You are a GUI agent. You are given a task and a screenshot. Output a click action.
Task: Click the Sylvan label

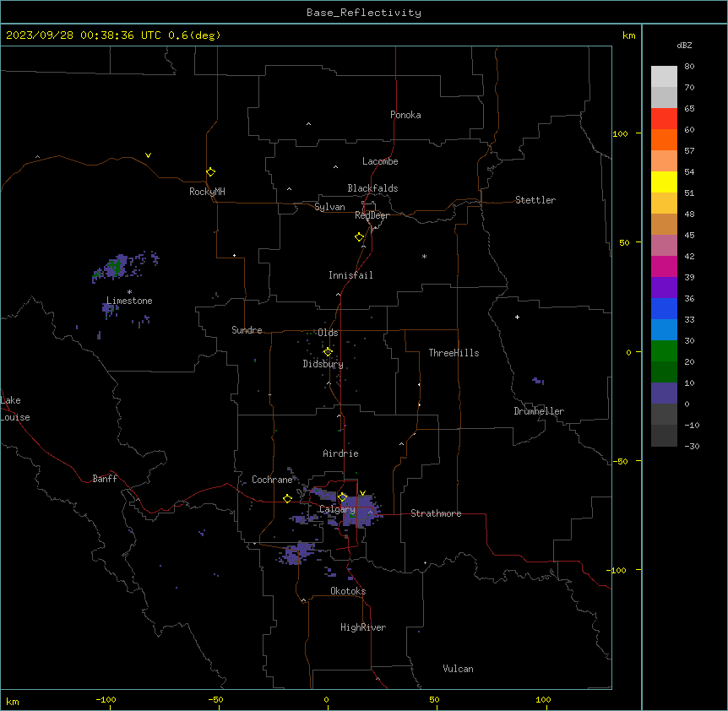tap(329, 207)
